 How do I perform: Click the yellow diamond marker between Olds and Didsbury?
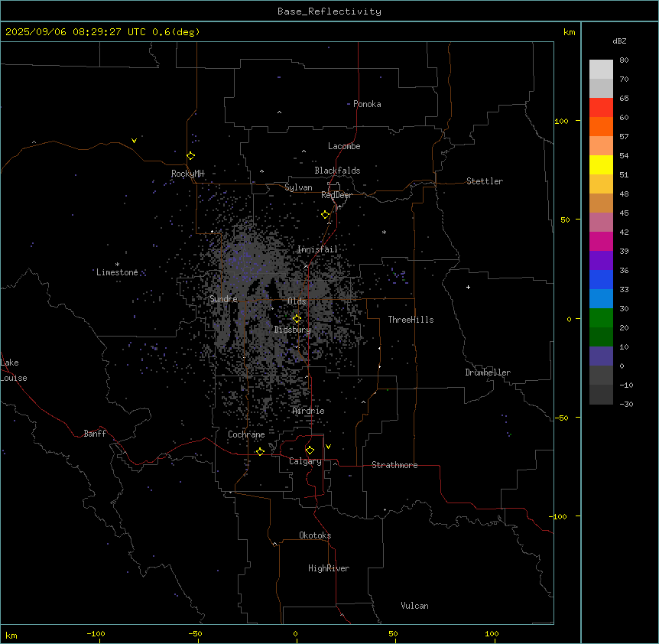(297, 319)
